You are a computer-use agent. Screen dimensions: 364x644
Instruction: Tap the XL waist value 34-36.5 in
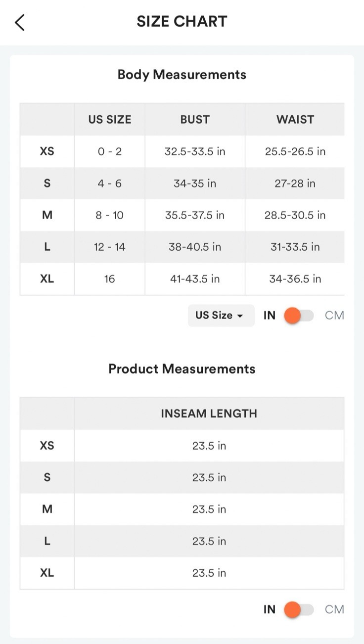pyautogui.click(x=295, y=279)
